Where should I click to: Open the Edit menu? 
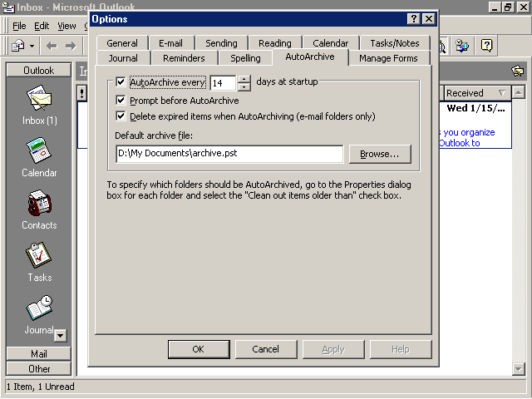click(x=42, y=26)
